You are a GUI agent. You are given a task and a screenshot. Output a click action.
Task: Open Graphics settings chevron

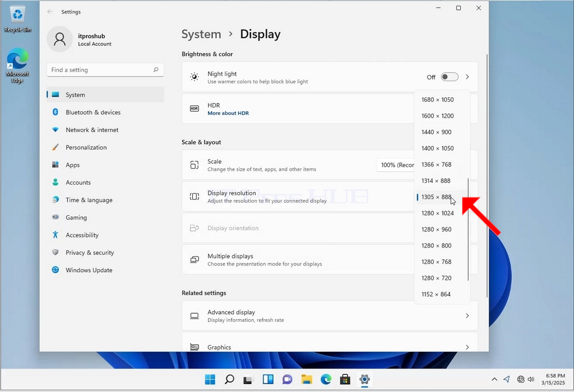point(467,347)
